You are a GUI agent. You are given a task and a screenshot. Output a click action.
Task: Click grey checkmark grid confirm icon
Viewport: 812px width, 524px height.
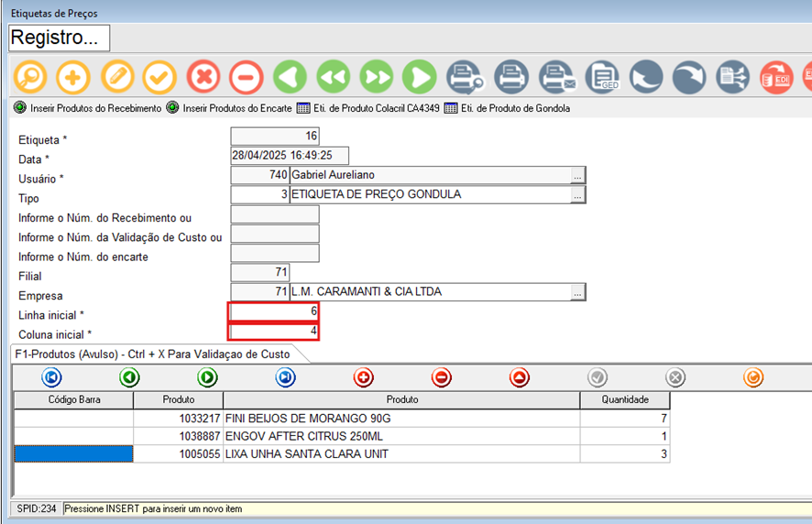(x=598, y=377)
